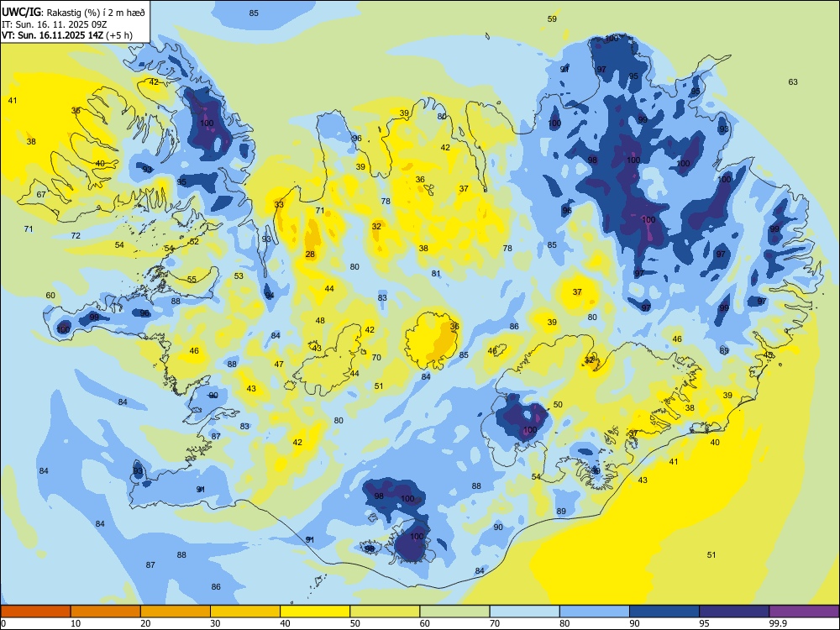Select the 30–40 amber legend swatch
Image resolution: width=840 pixels, height=630 pixels.
tap(244, 612)
